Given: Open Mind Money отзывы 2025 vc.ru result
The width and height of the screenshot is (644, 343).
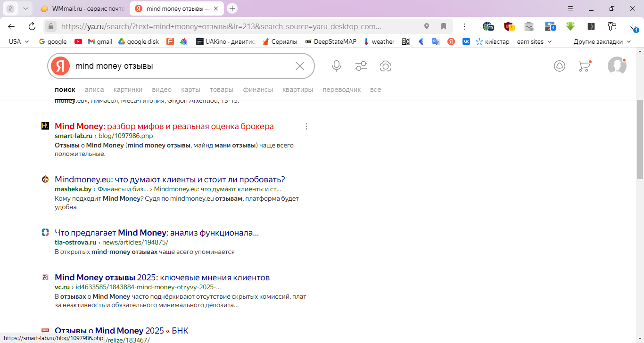Looking at the screenshot, I should [162, 278].
